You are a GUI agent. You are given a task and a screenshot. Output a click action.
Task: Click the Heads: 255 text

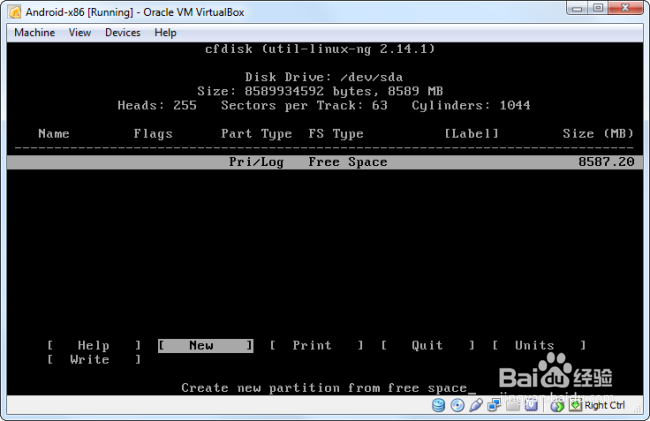[x=157, y=105]
